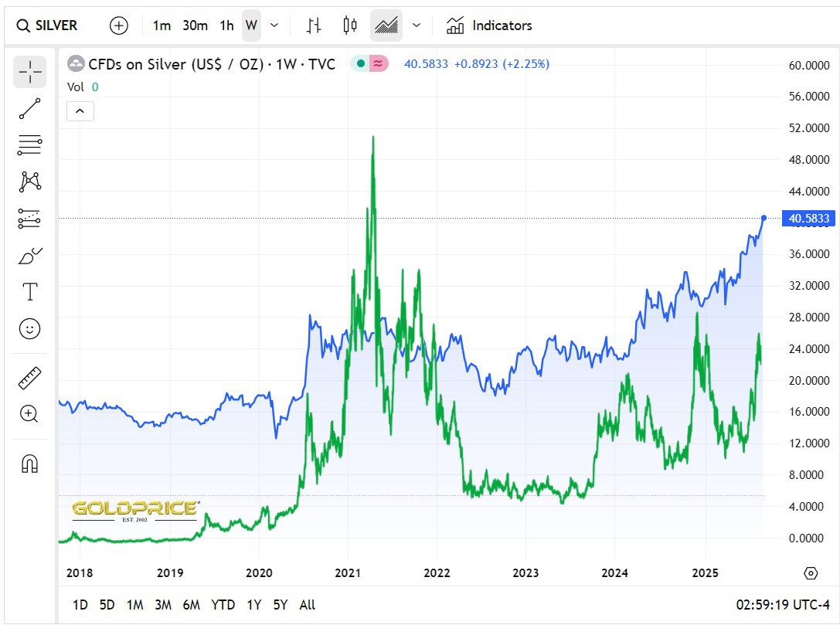Click the last price dot on chart
This screenshot has height=625, width=840.
(x=764, y=218)
